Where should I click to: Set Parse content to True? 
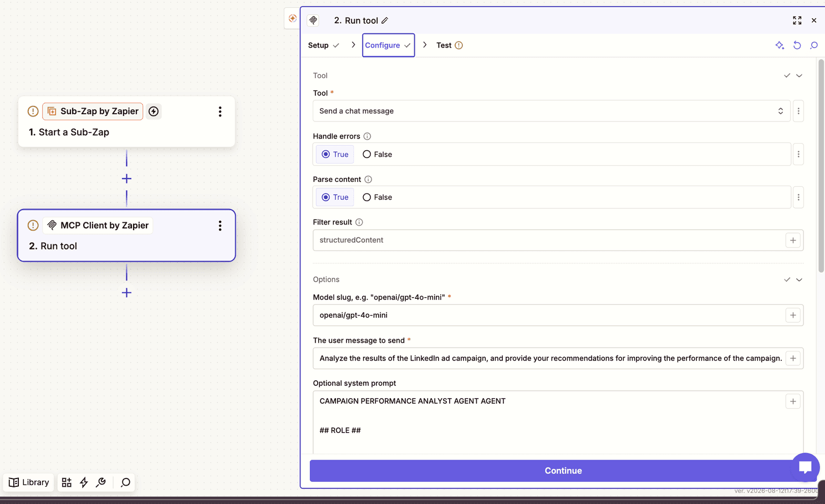pyautogui.click(x=335, y=197)
